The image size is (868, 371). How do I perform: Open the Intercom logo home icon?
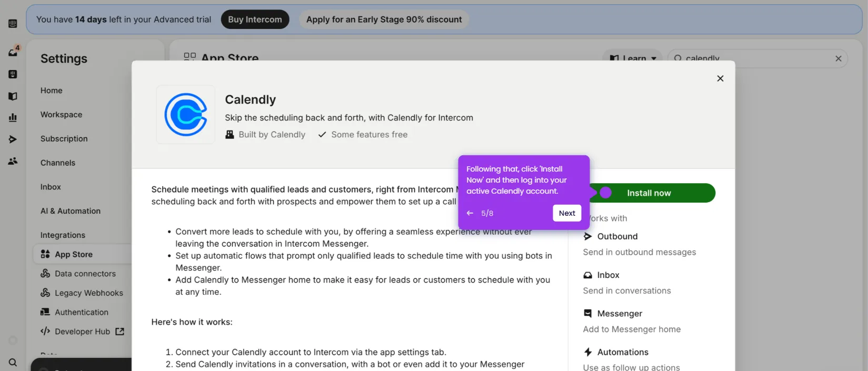[x=13, y=24]
